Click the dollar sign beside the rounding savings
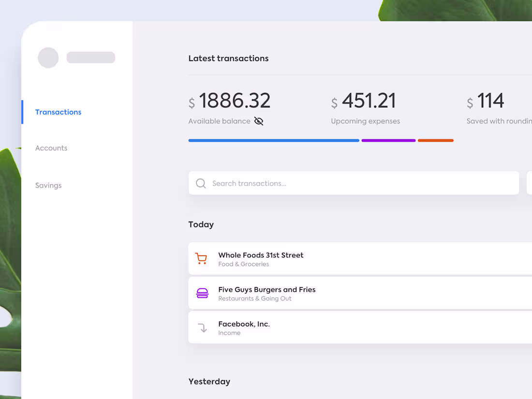532x399 pixels. point(470,103)
